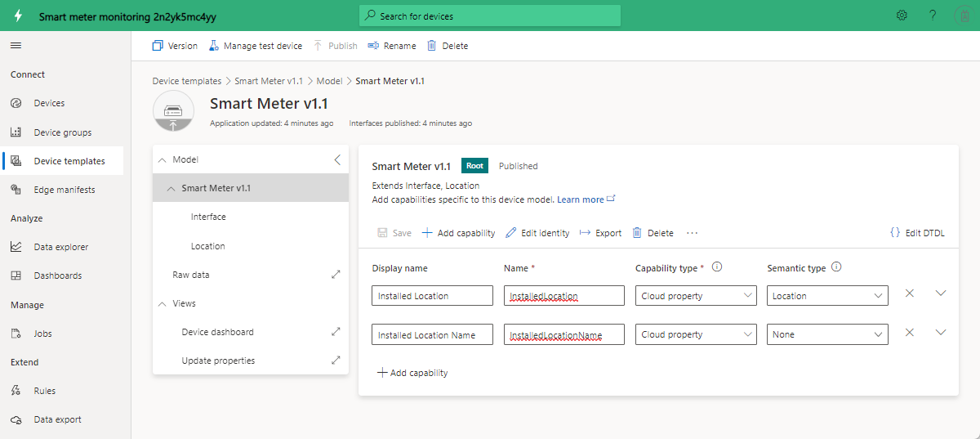
Task: Select Interface in the model tree
Action: [x=208, y=217]
